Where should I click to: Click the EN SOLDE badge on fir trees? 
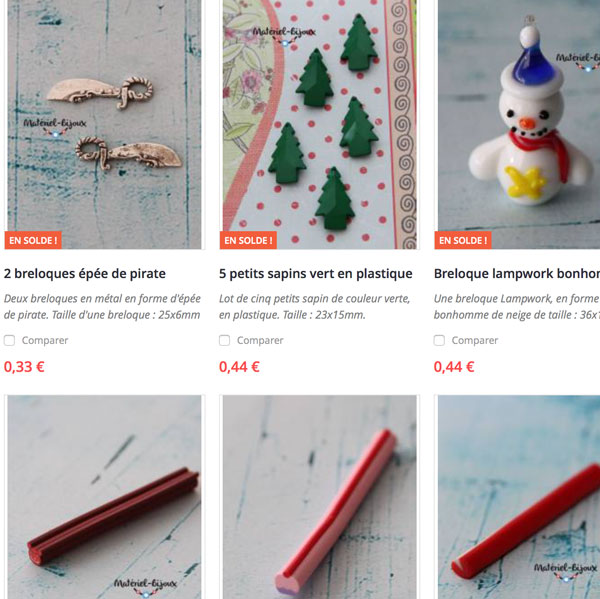248,240
